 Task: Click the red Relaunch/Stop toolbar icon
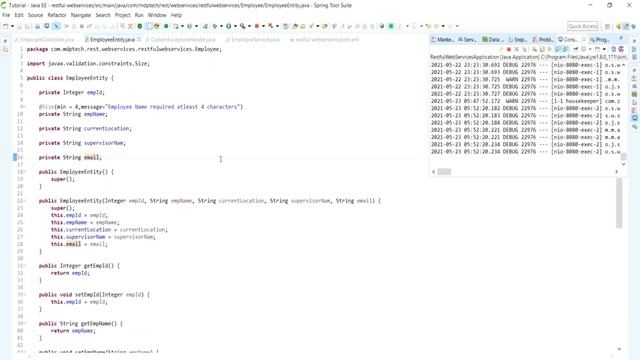[x=257, y=26]
